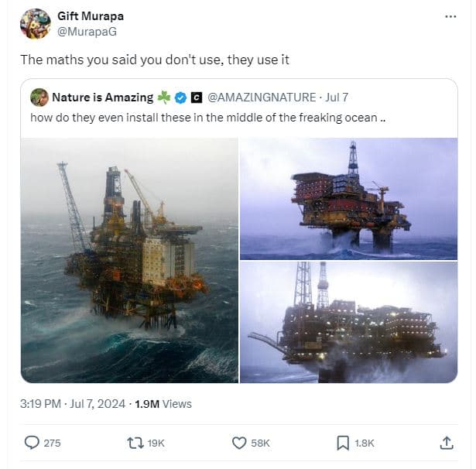Click the quoted tweet's Jul 7 date
Screen dimensions: 476x469
tap(337, 98)
